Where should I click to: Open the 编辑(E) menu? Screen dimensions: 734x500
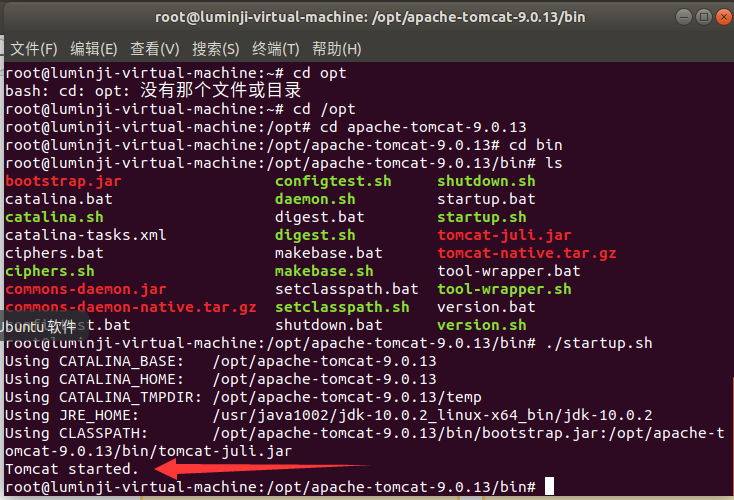coord(94,49)
